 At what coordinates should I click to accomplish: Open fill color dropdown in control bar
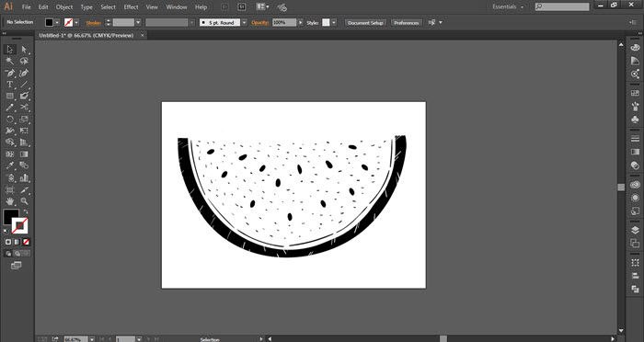tap(57, 23)
